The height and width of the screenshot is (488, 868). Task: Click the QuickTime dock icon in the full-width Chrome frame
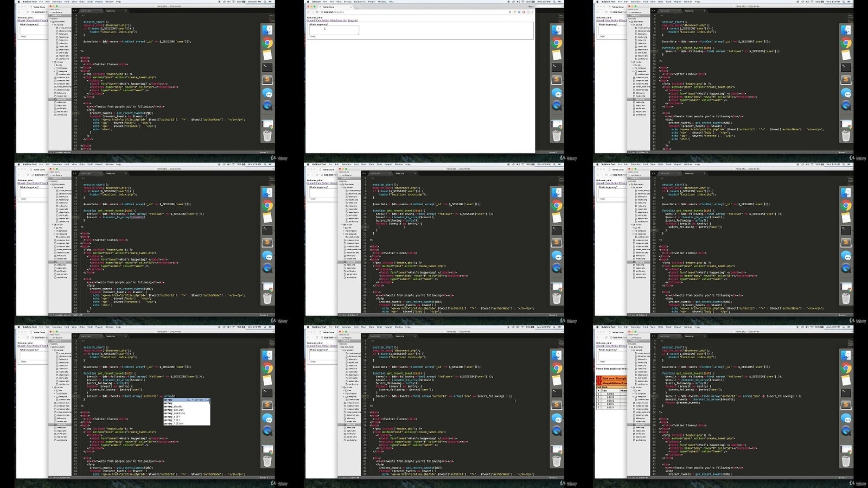tap(557, 105)
